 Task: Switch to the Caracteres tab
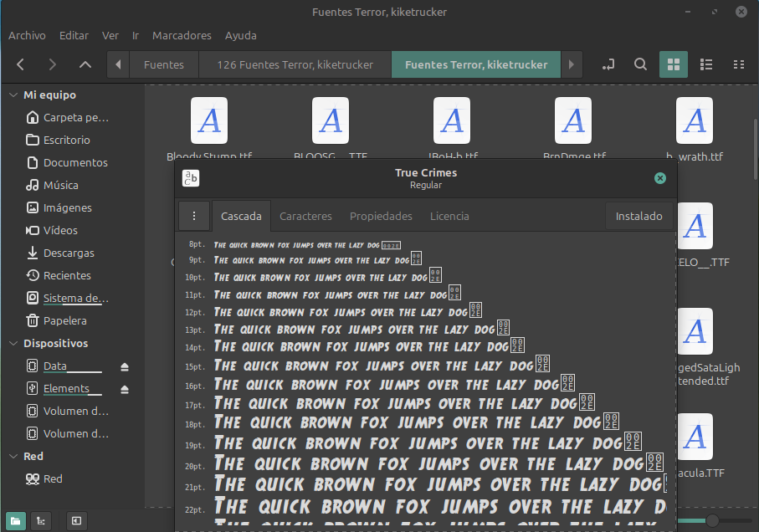click(x=305, y=216)
